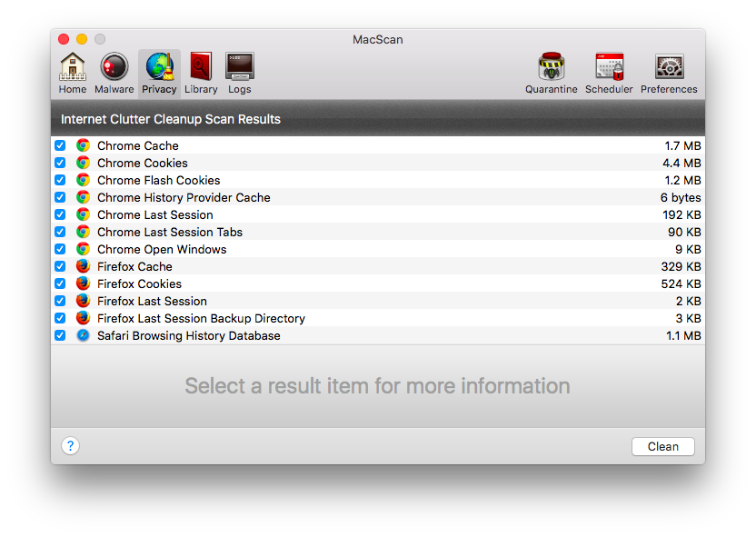Click the Chrome icon beside Chrome History Provider Cache

point(83,198)
